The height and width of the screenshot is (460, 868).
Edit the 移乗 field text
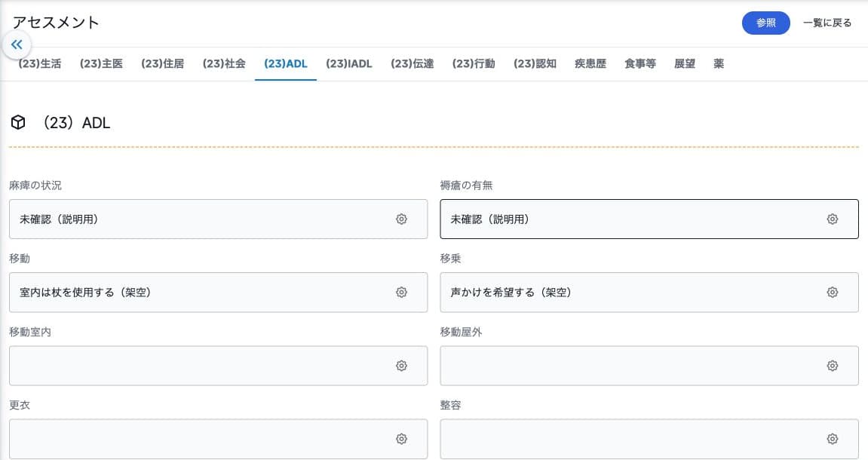649,293
